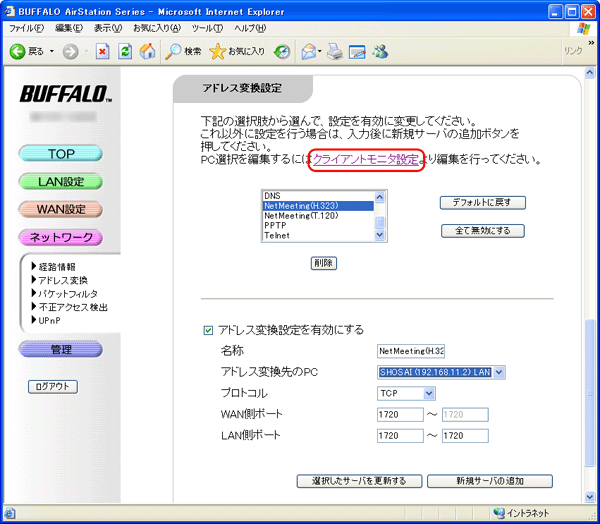This screenshot has height=524, width=600.
Task: Click page scrollbar down arrow
Action: (590, 496)
